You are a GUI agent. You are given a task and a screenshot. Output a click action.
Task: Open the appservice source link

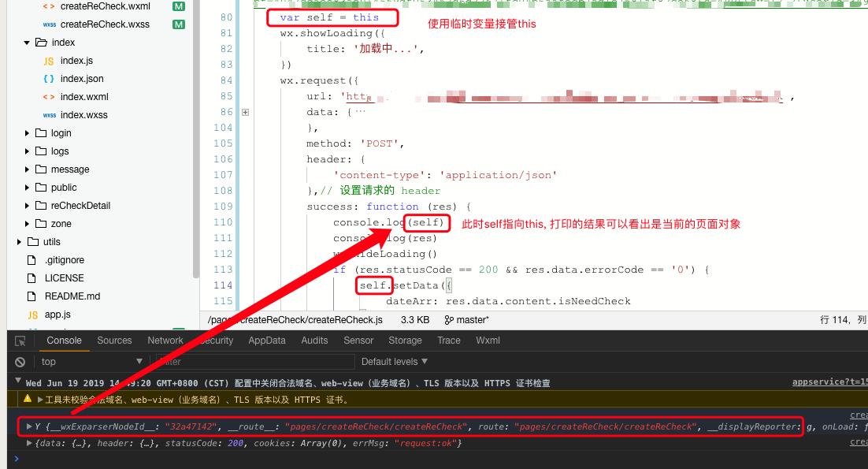[x=830, y=382]
